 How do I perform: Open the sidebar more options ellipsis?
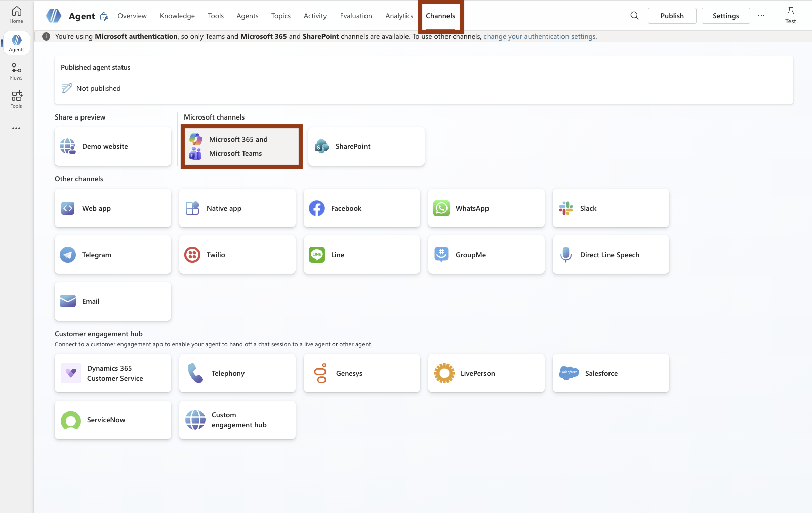point(16,128)
